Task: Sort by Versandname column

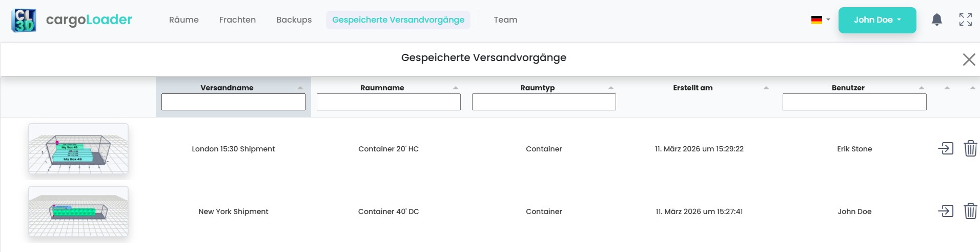Action: [x=227, y=88]
